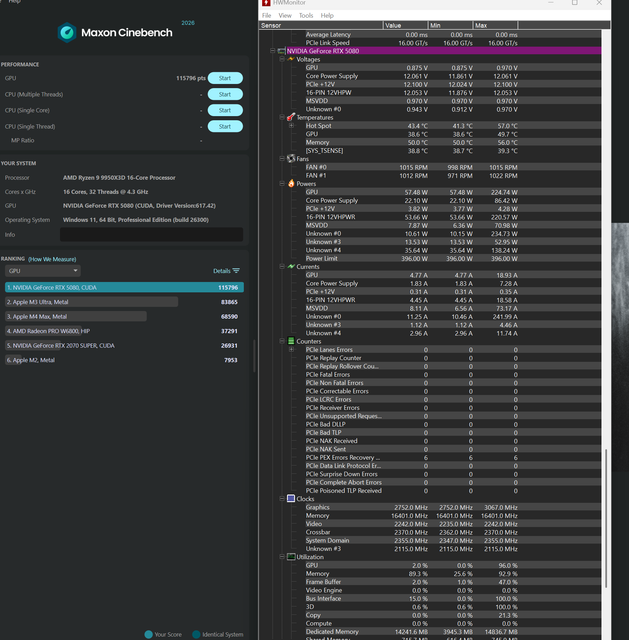The image size is (629, 640).
Task: Open the View menu in HWMonitor
Action: [285, 16]
